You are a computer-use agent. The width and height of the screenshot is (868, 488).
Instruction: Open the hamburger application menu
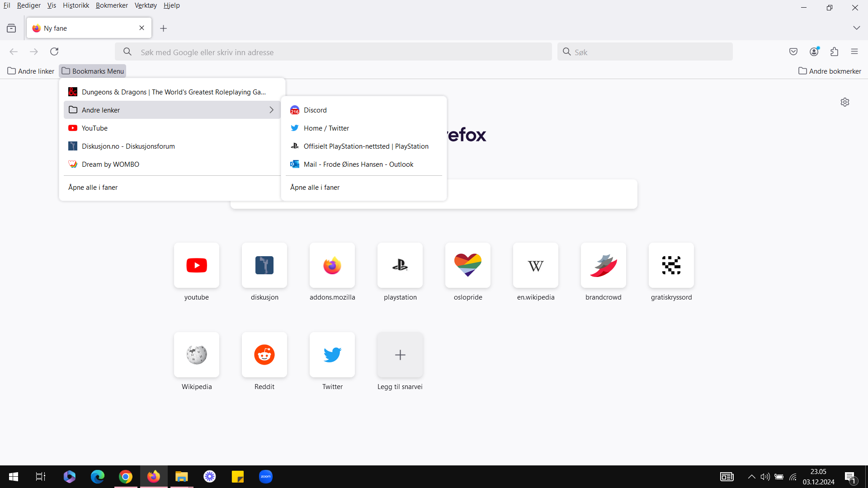854,52
